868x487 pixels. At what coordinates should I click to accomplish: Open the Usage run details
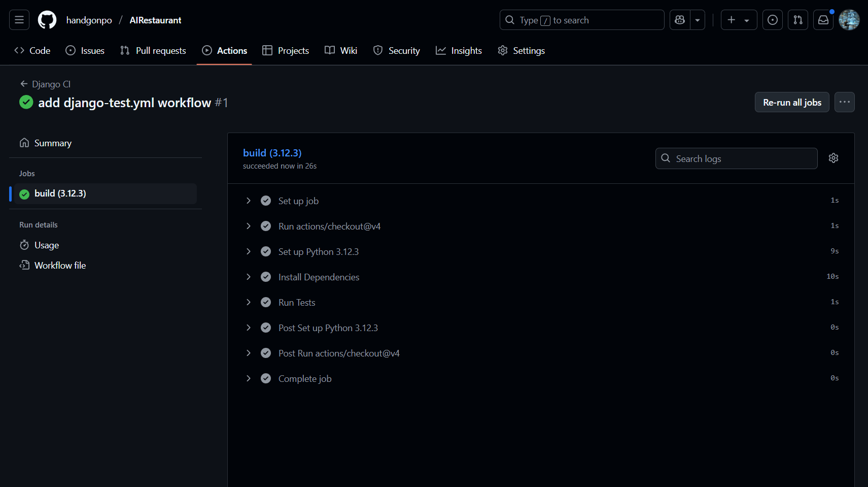click(106, 245)
